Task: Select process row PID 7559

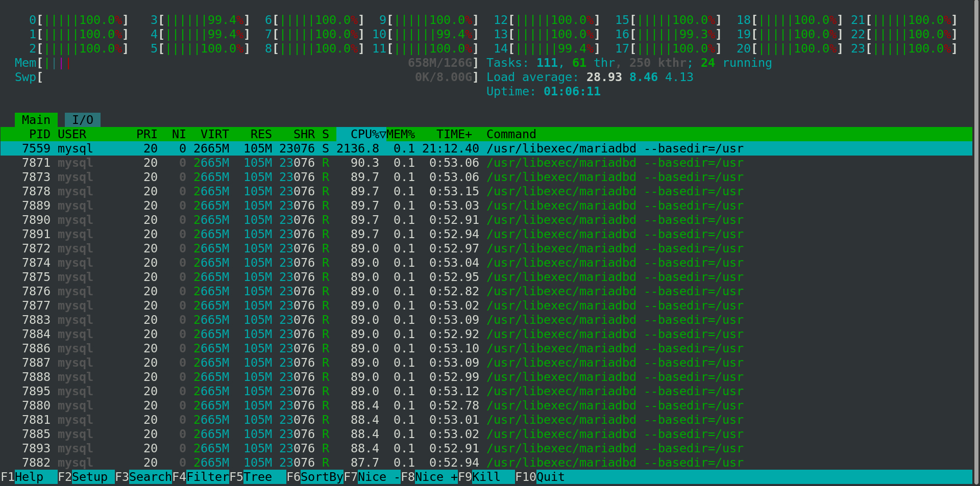Action: (486, 148)
